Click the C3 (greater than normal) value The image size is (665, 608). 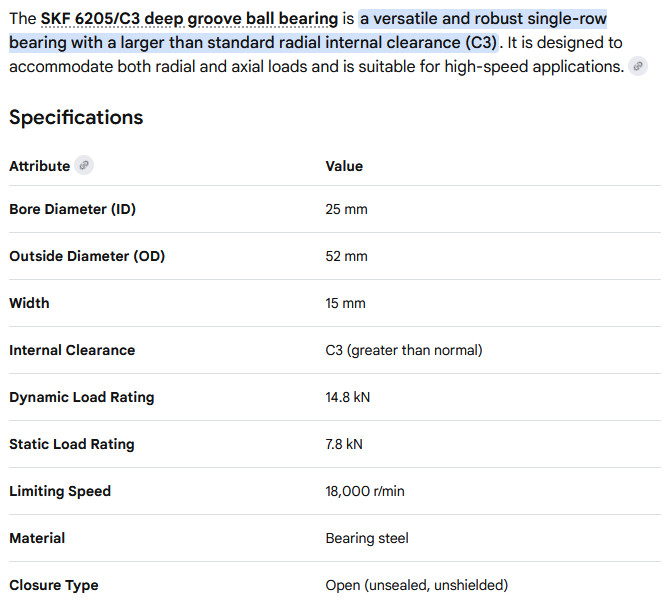pyautogui.click(x=404, y=350)
